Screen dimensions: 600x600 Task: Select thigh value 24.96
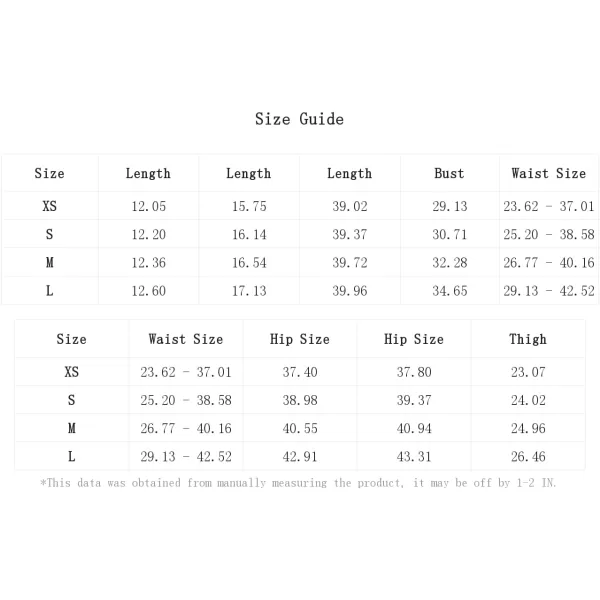(x=528, y=428)
